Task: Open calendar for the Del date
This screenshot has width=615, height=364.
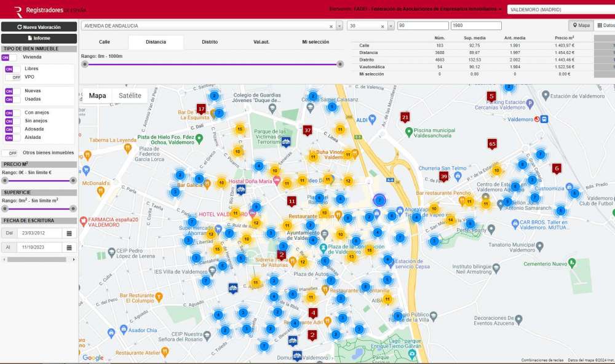Action: coord(69,234)
